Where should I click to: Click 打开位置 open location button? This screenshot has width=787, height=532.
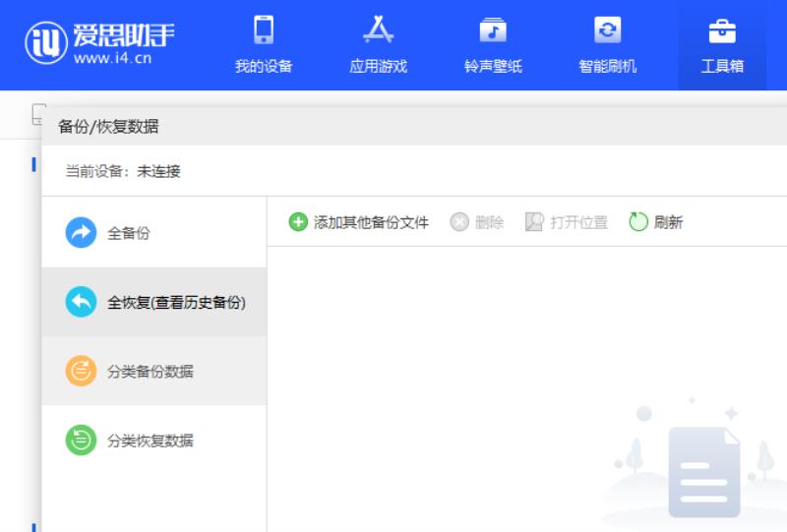567,222
